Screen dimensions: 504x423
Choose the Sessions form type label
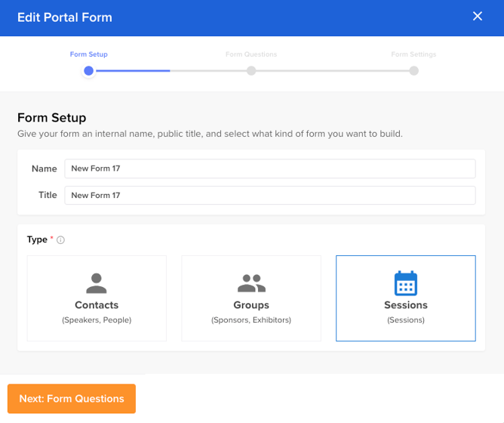[x=406, y=305]
